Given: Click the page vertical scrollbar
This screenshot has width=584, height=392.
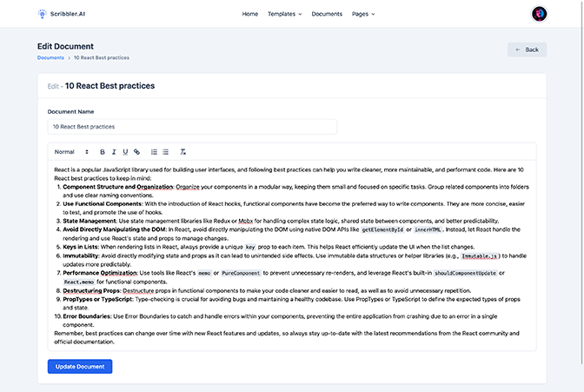Looking at the screenshot, I should (x=581, y=183).
